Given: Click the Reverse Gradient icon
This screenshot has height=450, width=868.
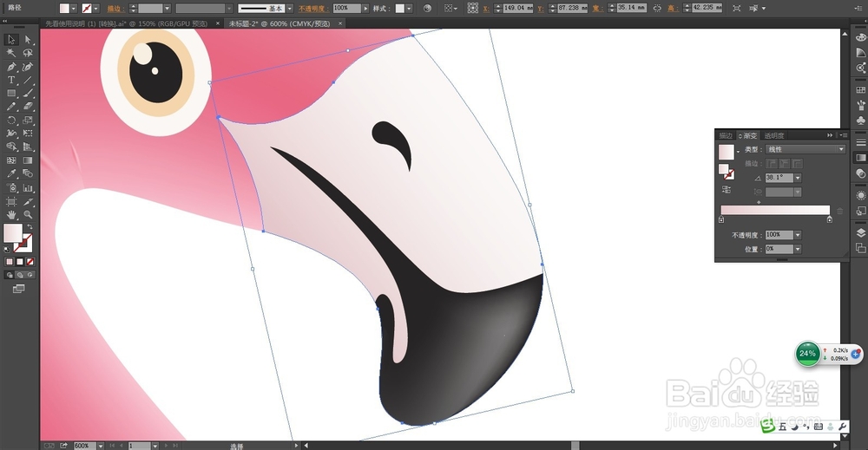Looking at the screenshot, I should coord(727,190).
